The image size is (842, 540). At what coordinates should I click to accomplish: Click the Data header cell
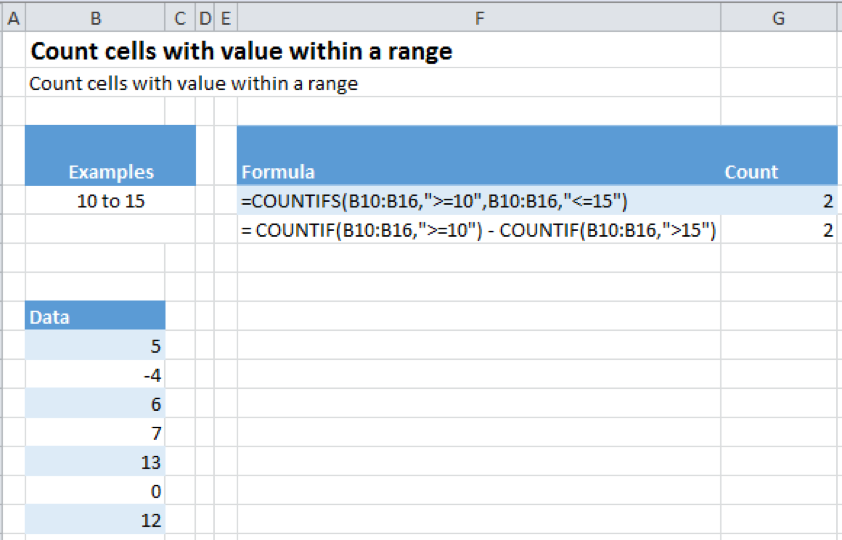point(95,316)
